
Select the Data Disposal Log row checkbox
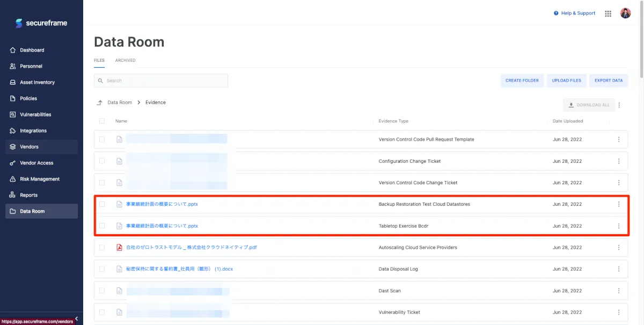pos(102,269)
